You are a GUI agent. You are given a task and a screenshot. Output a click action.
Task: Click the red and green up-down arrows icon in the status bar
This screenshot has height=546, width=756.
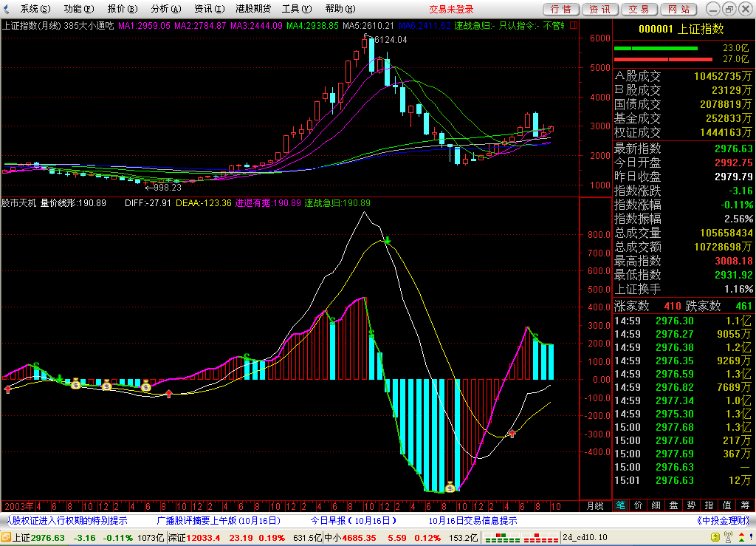(x=741, y=537)
